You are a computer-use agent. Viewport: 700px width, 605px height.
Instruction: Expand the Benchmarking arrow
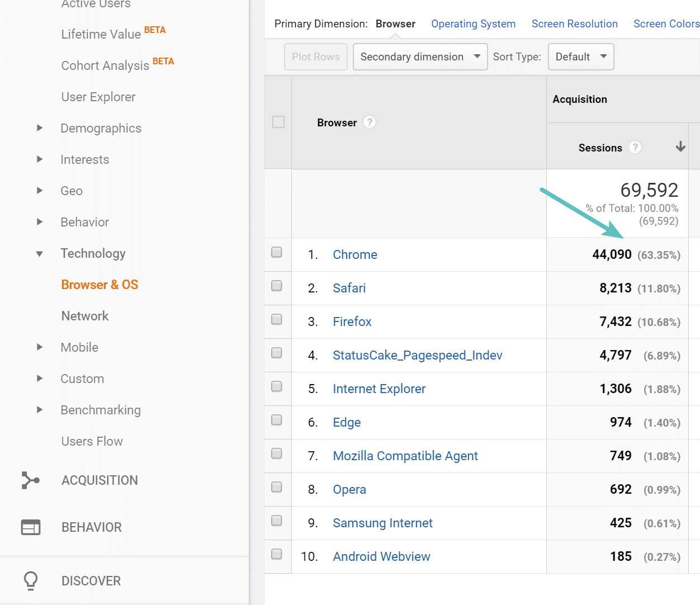pyautogui.click(x=40, y=410)
